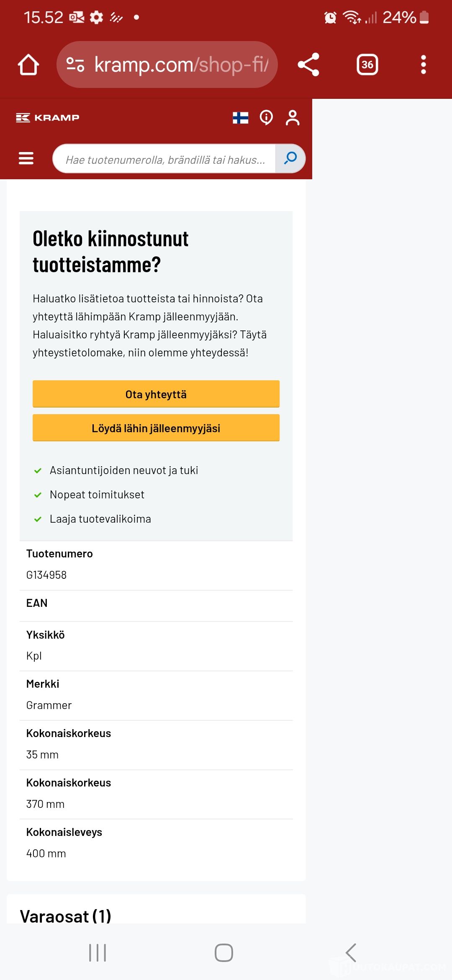The width and height of the screenshot is (452, 980).
Task: Select the Finnish flag language icon
Action: tap(241, 118)
